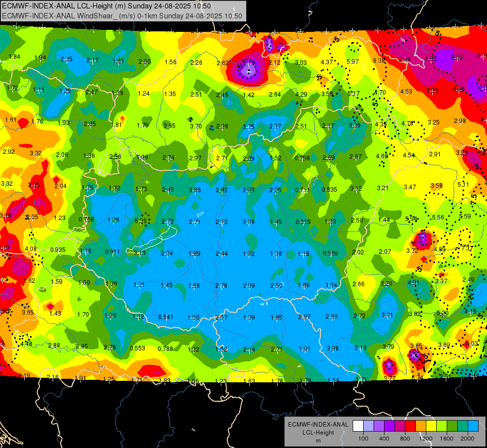Image resolution: width=487 pixels, height=448 pixels.
Task: Pick the magenta legend color swatch
Action: [400, 426]
